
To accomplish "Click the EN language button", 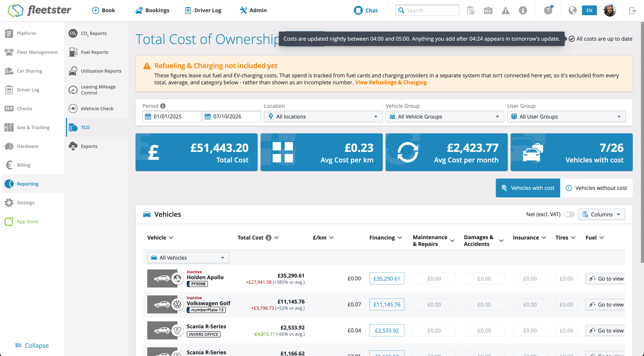I will point(589,11).
